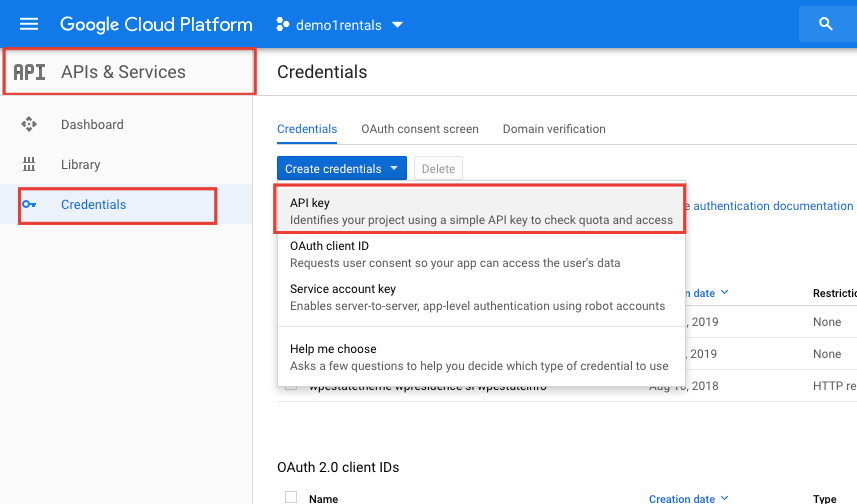Open Dashboard in the sidebar
The width and height of the screenshot is (857, 504).
pos(126,125)
